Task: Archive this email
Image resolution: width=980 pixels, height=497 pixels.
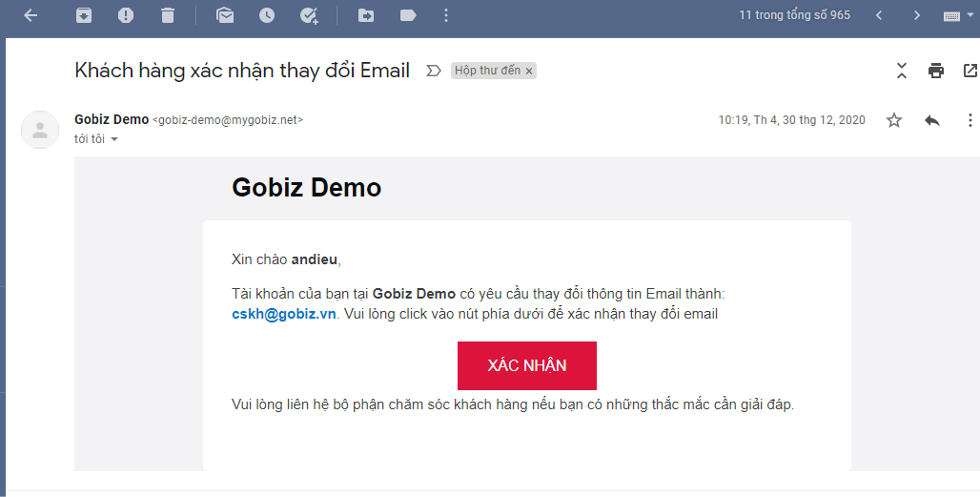Action: (84, 15)
